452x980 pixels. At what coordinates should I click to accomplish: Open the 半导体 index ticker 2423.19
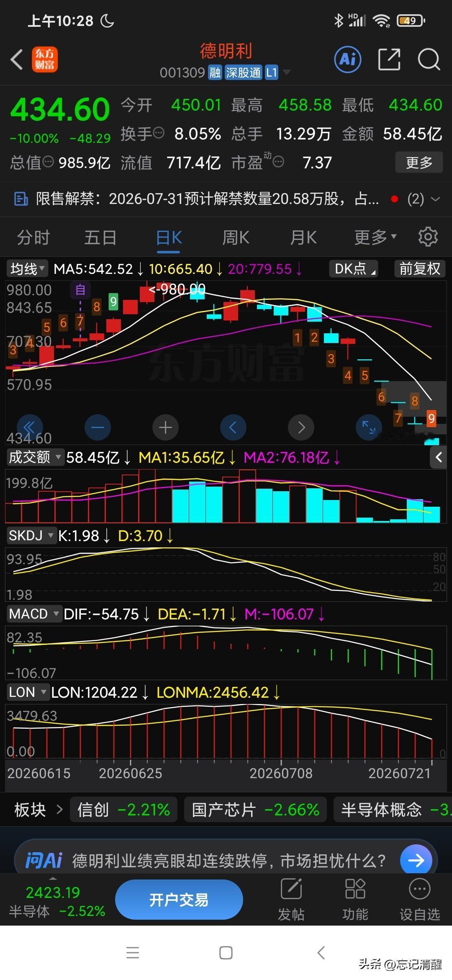pos(57,901)
